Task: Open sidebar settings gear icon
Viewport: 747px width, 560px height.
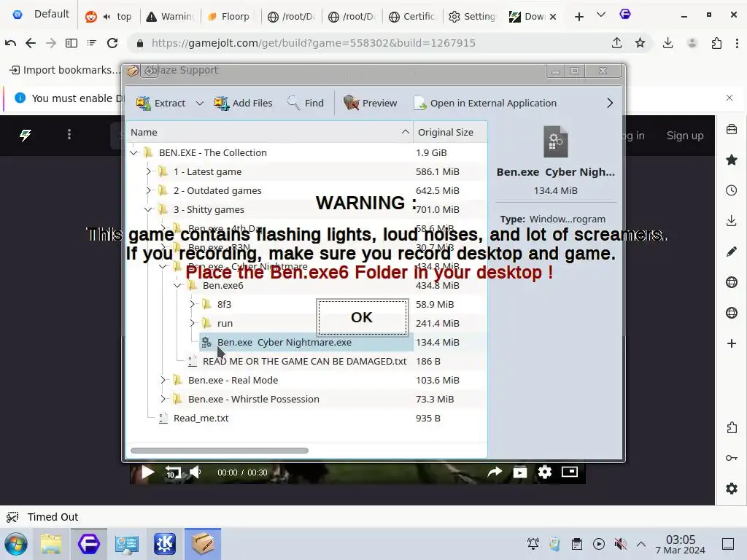Action: (732, 489)
